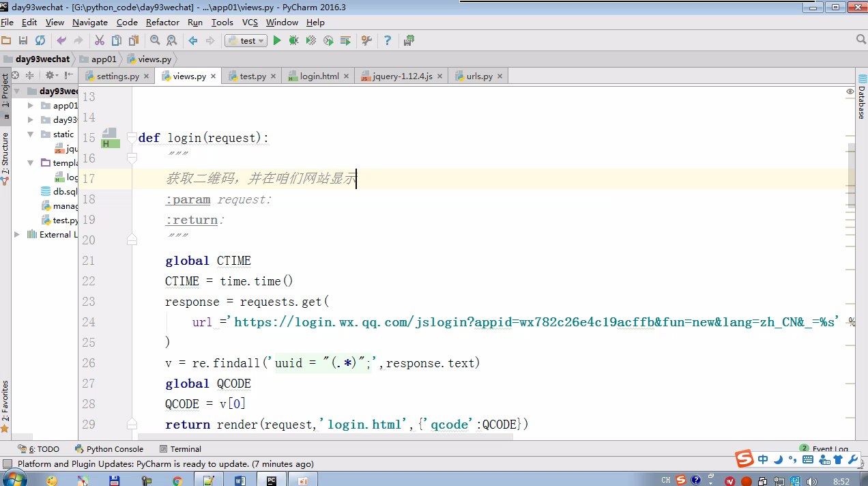Select test.py in the project tree
The image size is (868, 486).
59,220
